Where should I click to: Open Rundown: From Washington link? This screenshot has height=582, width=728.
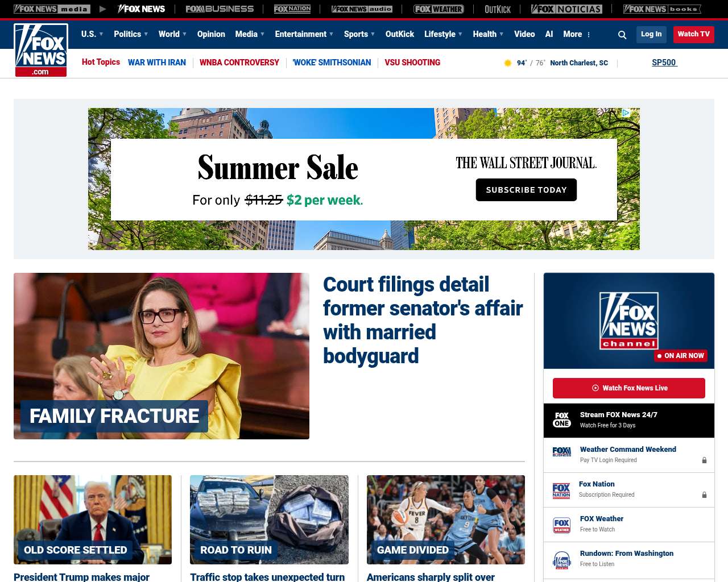[x=627, y=554]
